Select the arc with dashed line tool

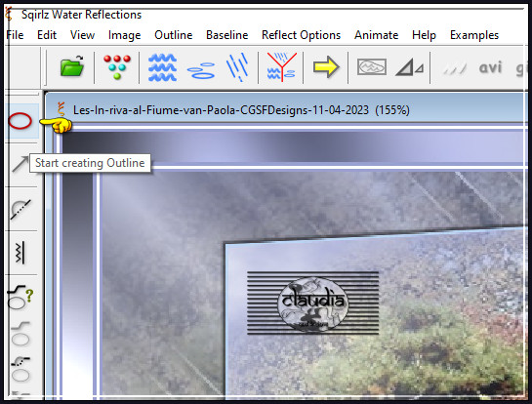coord(20,209)
